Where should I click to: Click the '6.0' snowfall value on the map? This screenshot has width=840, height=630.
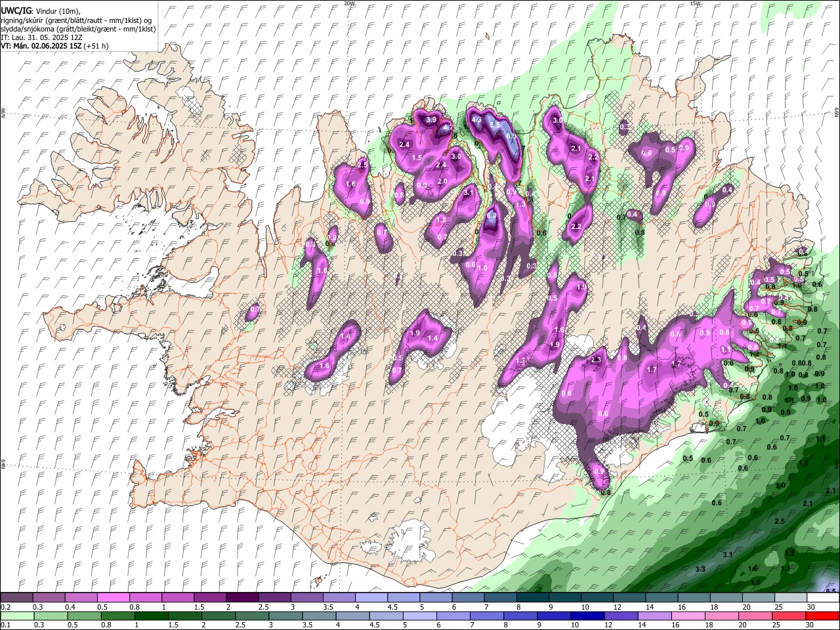(492, 215)
